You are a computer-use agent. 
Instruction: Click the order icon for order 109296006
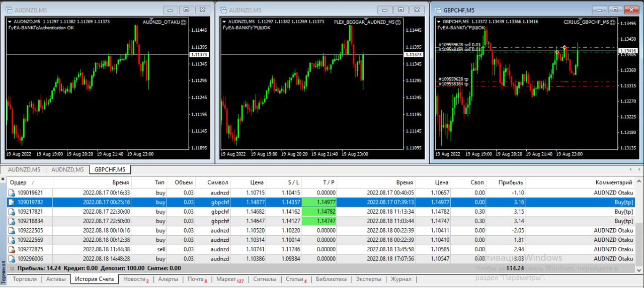tap(11, 259)
